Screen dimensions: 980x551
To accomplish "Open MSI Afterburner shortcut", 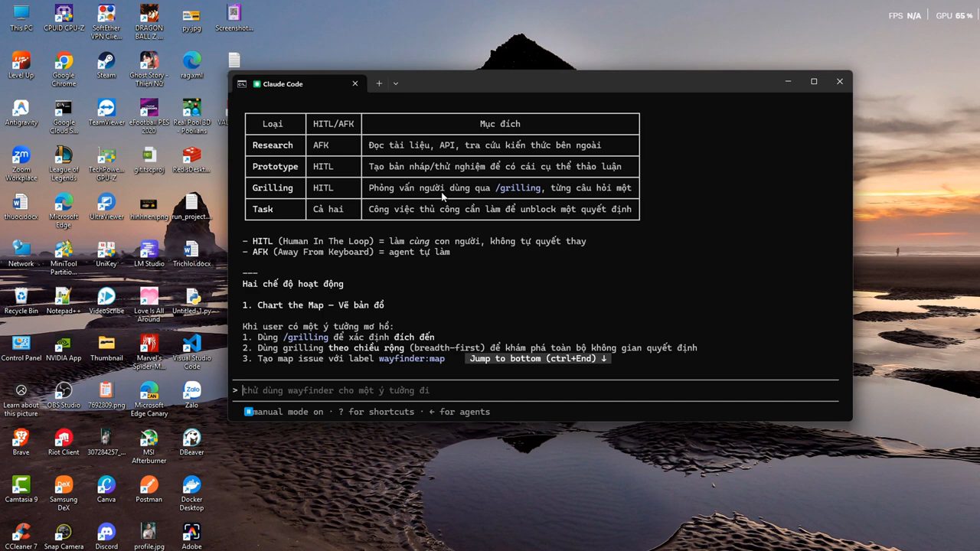I will coord(149,447).
